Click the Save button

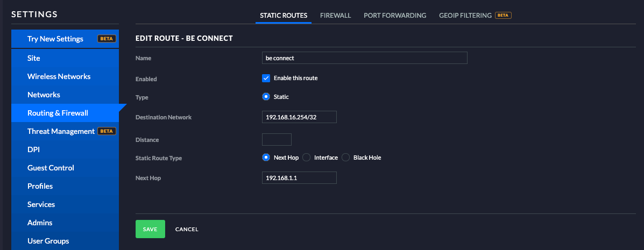[x=150, y=229]
